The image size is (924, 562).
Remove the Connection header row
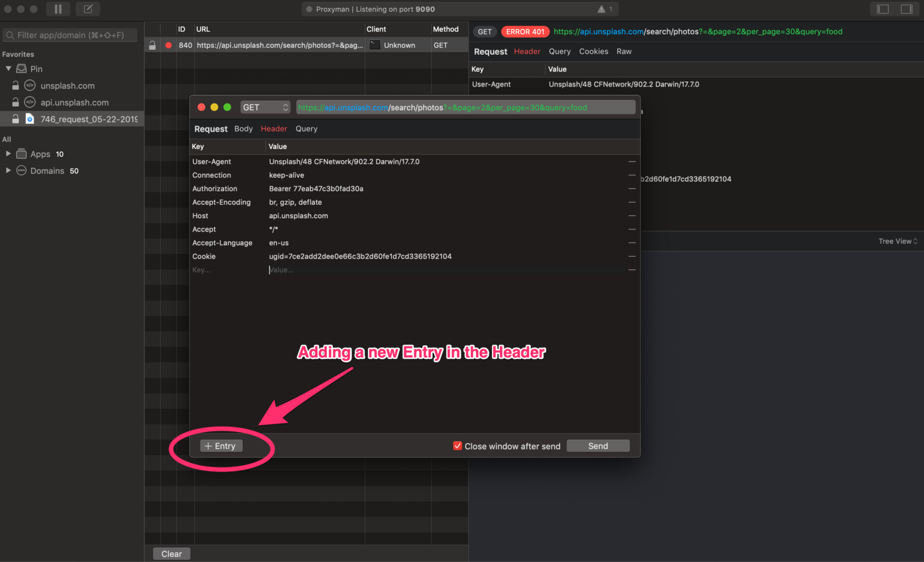coord(632,175)
